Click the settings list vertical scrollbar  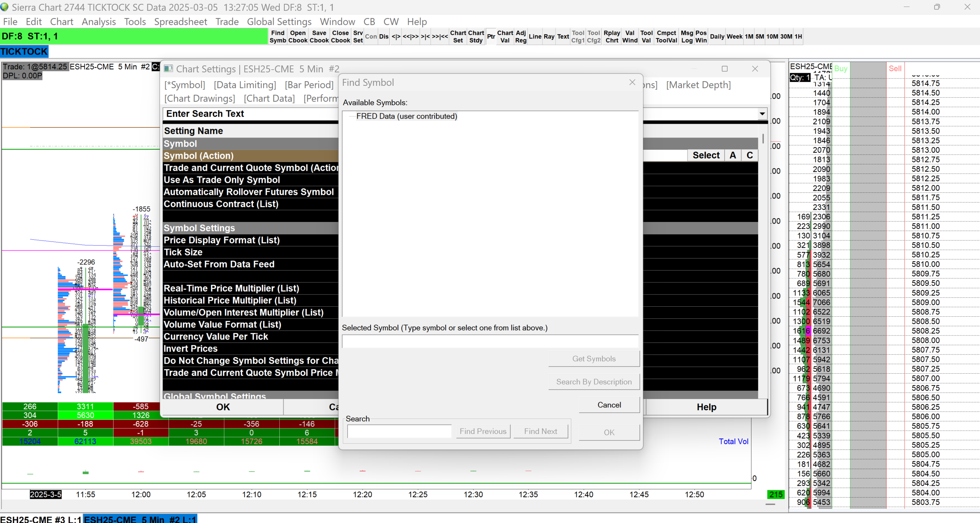click(763, 139)
